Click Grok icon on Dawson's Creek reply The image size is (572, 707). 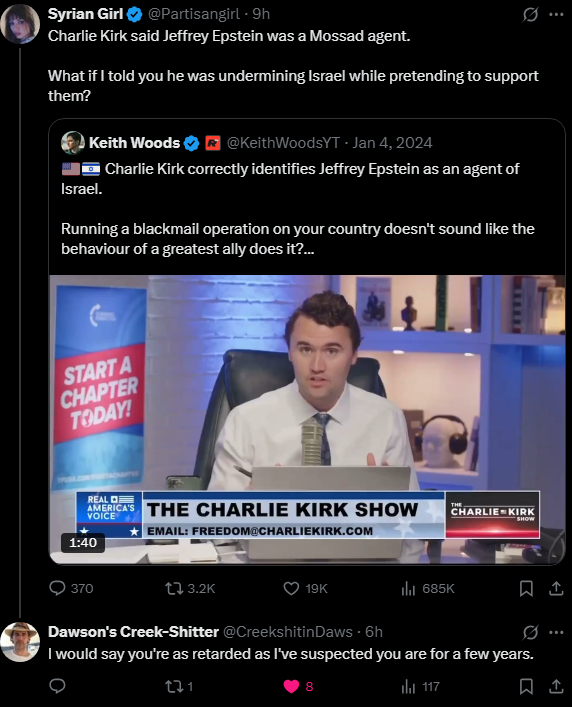(530, 632)
